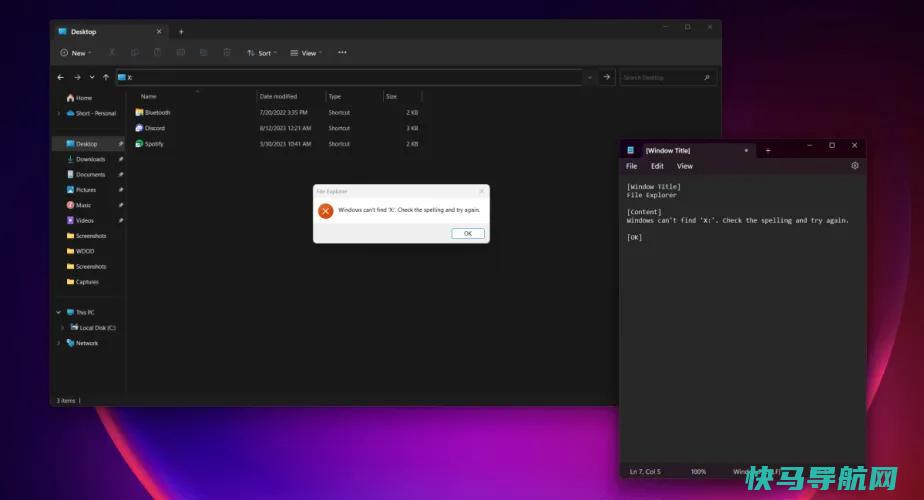The image size is (924, 500).
Task: Select the Spotify shortcut file
Action: click(150, 144)
